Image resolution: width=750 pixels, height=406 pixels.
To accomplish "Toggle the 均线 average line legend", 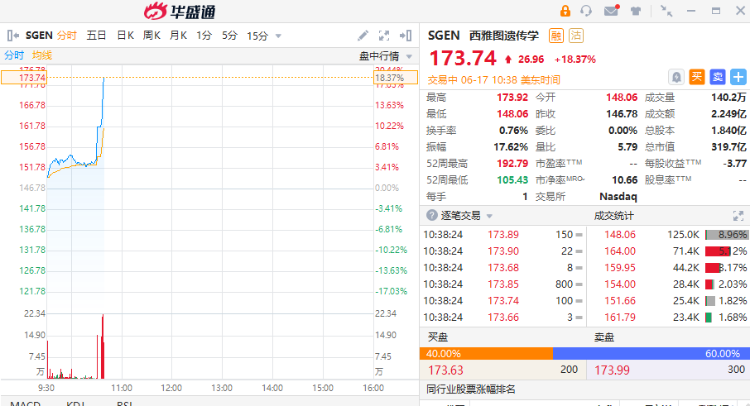I will click(x=42, y=55).
